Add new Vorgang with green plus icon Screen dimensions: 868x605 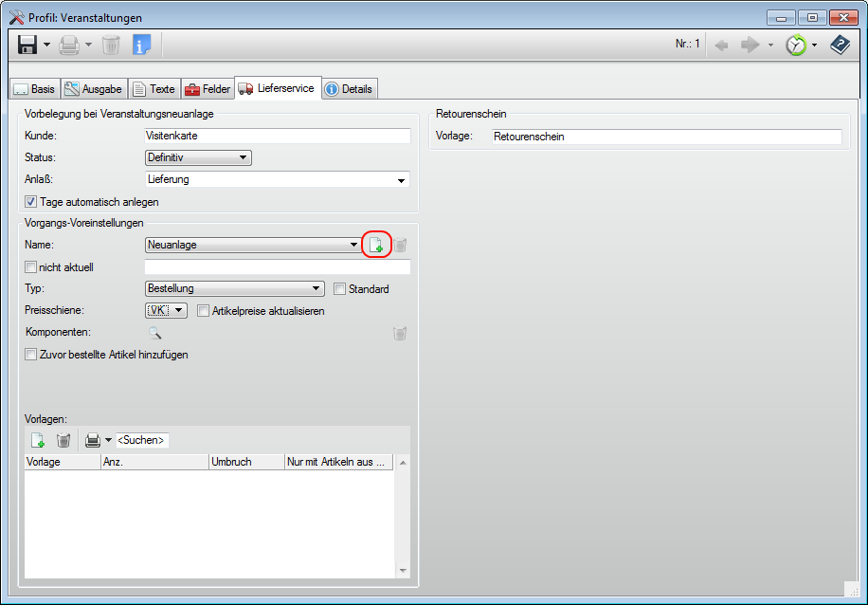pyautogui.click(x=376, y=245)
